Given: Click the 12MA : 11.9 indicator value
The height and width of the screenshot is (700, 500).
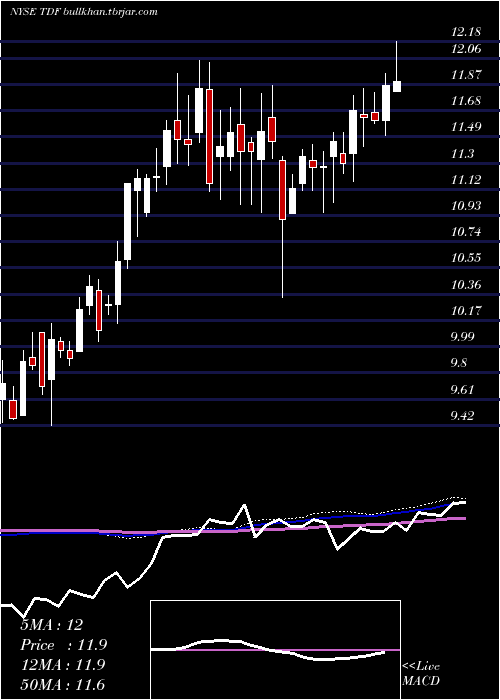Looking at the screenshot, I should (62, 664).
